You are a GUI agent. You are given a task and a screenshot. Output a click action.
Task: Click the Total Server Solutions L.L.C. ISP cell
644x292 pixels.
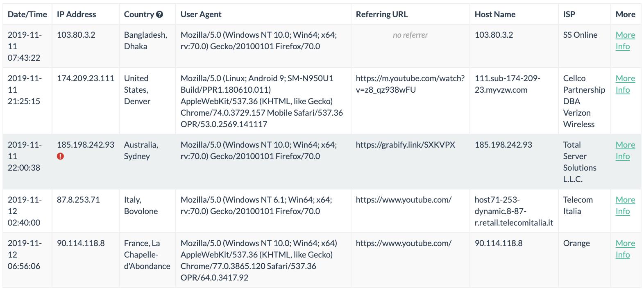(580, 162)
